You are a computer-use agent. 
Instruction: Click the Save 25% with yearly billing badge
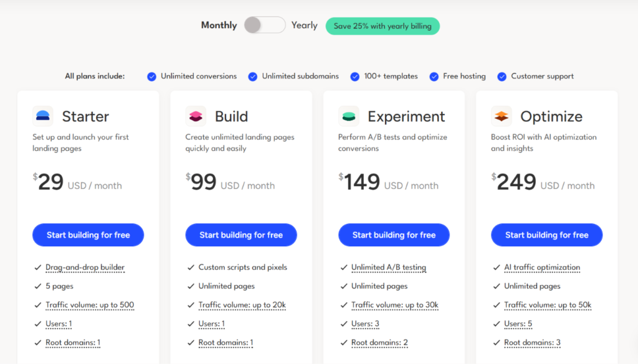[383, 26]
